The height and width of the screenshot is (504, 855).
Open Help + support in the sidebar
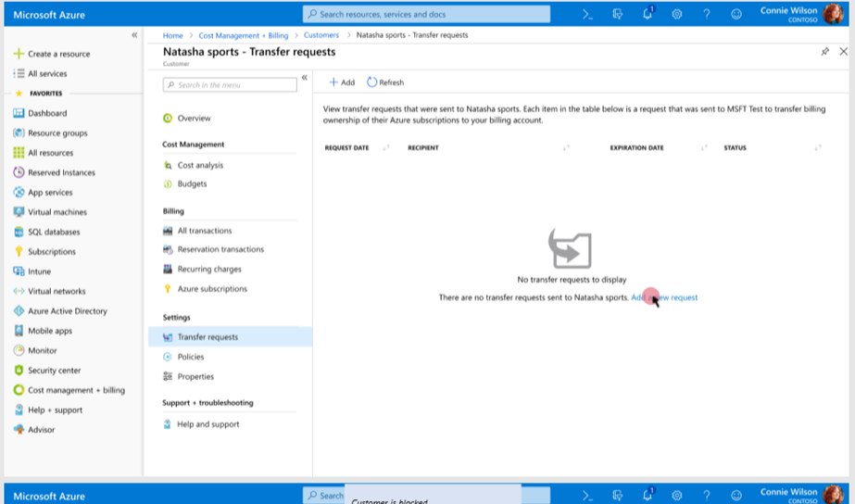(x=48, y=409)
